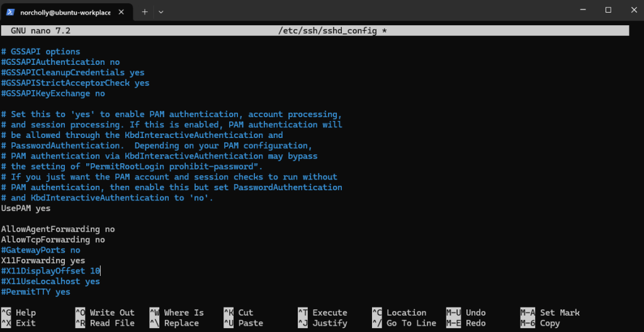Click the Replace shortcut in nano footer
This screenshot has height=332, width=644.
(x=181, y=323)
